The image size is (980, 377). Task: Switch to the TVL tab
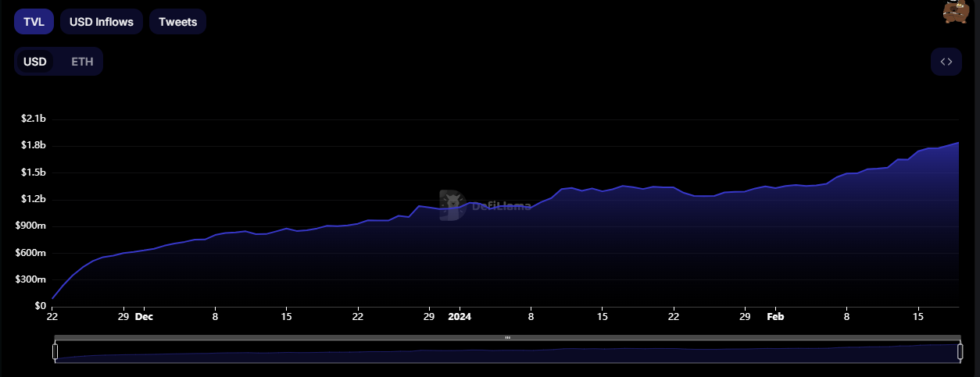point(34,22)
